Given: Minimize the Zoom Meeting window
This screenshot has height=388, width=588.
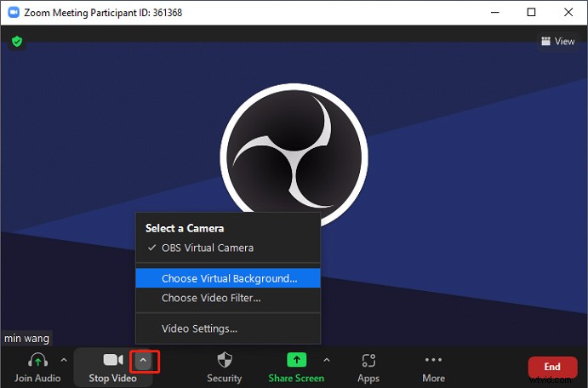Looking at the screenshot, I should [495, 13].
